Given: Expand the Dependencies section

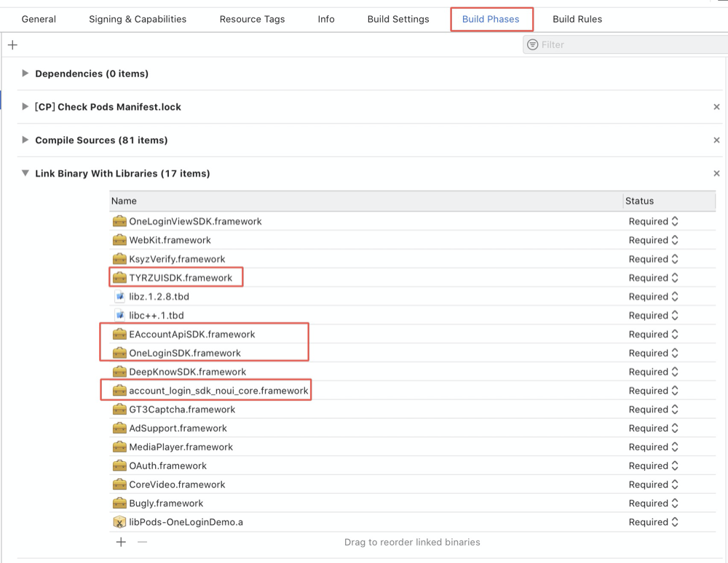Looking at the screenshot, I should click(25, 73).
